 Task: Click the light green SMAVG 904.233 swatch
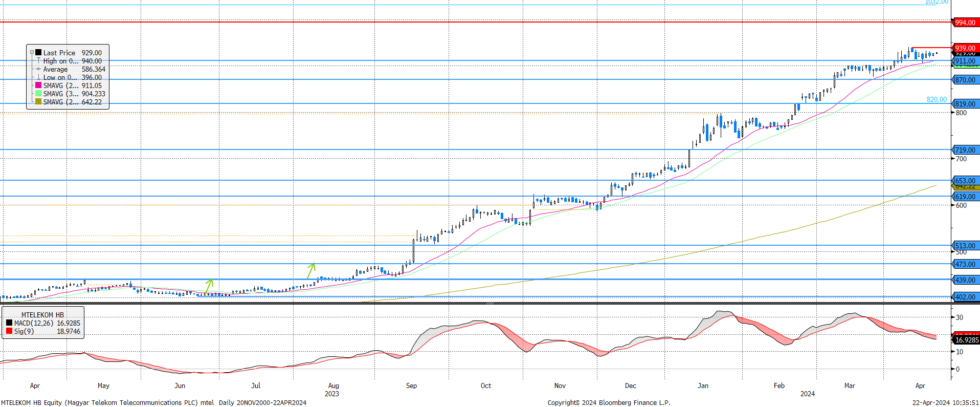click(x=38, y=93)
